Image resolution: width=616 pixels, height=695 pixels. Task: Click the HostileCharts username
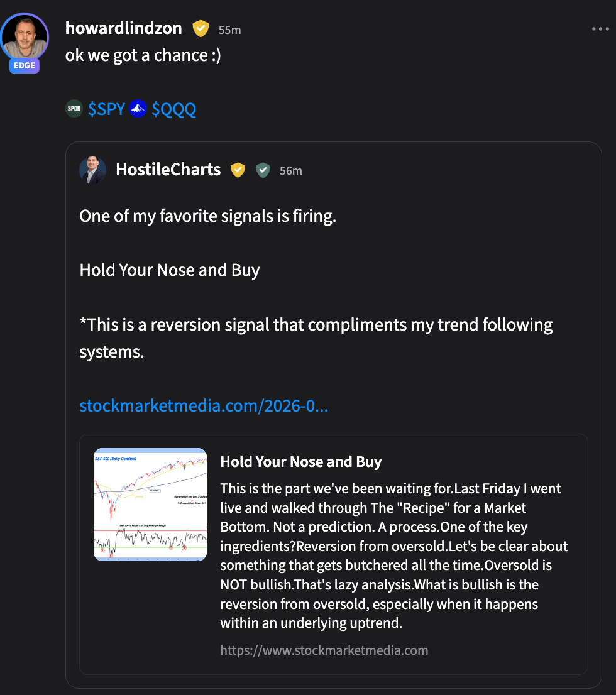168,169
